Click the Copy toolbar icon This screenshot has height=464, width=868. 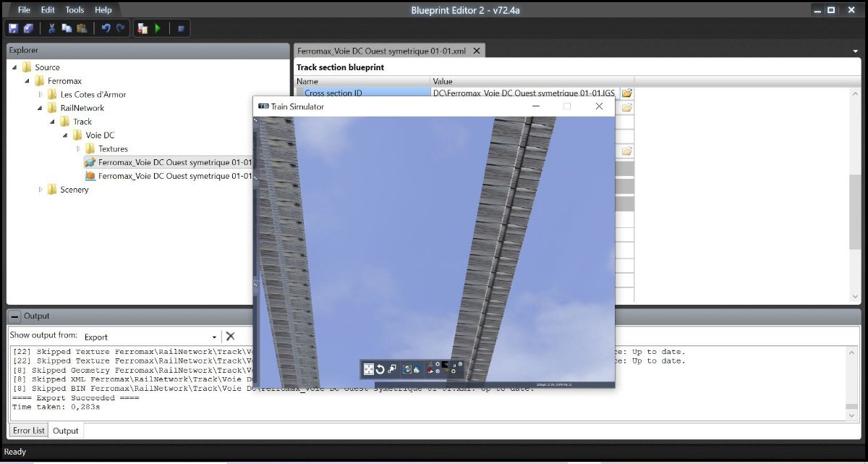[67, 28]
